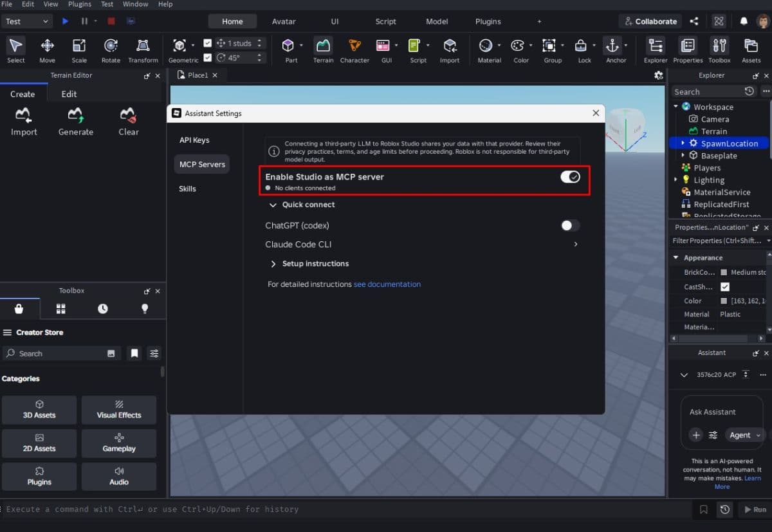772x532 pixels.
Task: Toggle the Toolbox panel button
Action: point(719,50)
